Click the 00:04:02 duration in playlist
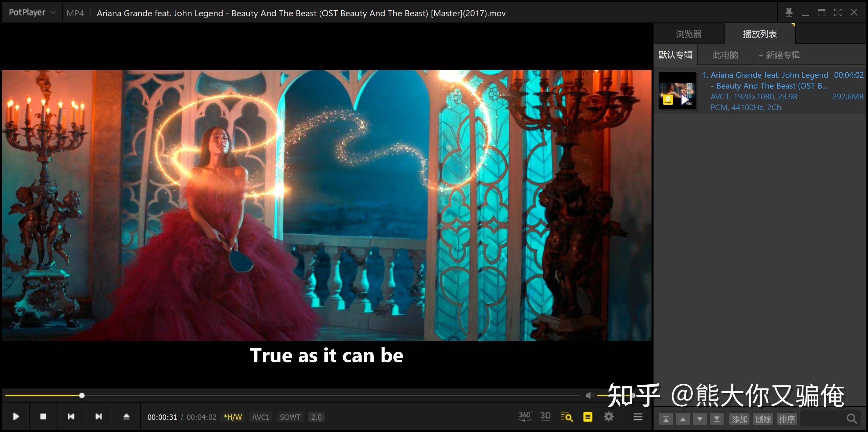This screenshot has height=432, width=868. point(849,75)
